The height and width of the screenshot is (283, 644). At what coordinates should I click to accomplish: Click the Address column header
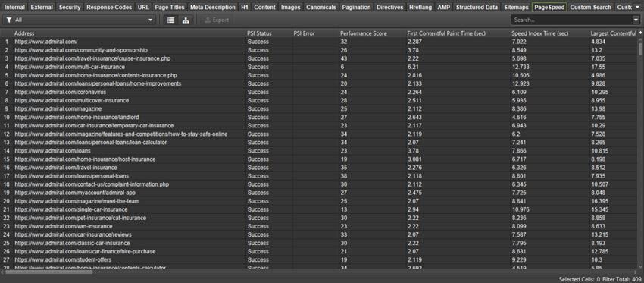tap(24, 33)
